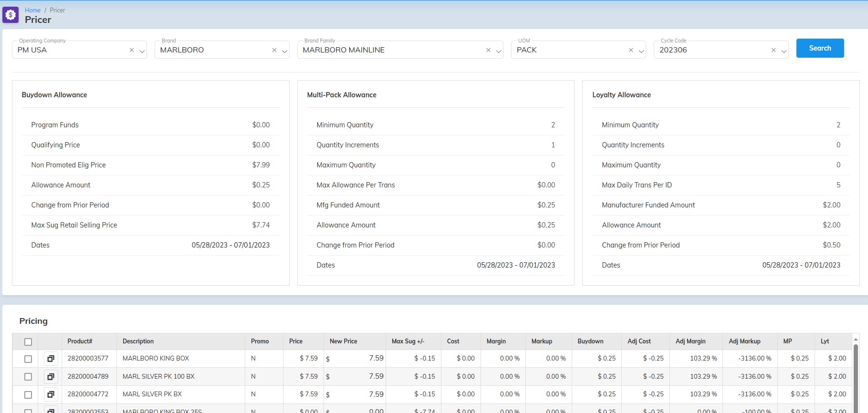Click Multi-Pack Mfg Funded Amount $0.25 value

coord(546,205)
